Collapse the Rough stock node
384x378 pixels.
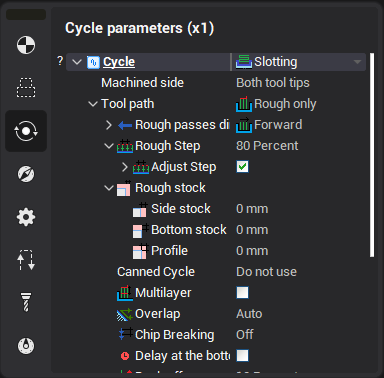point(109,188)
